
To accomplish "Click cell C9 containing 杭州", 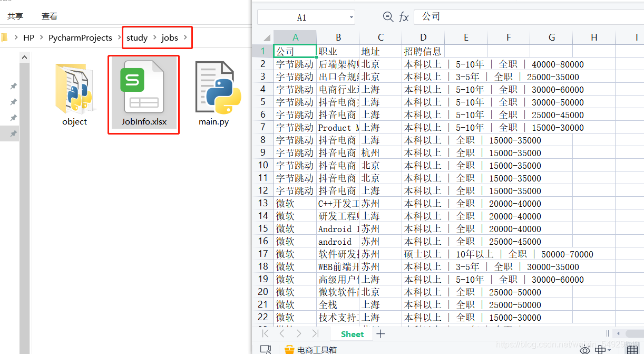I will point(380,152).
